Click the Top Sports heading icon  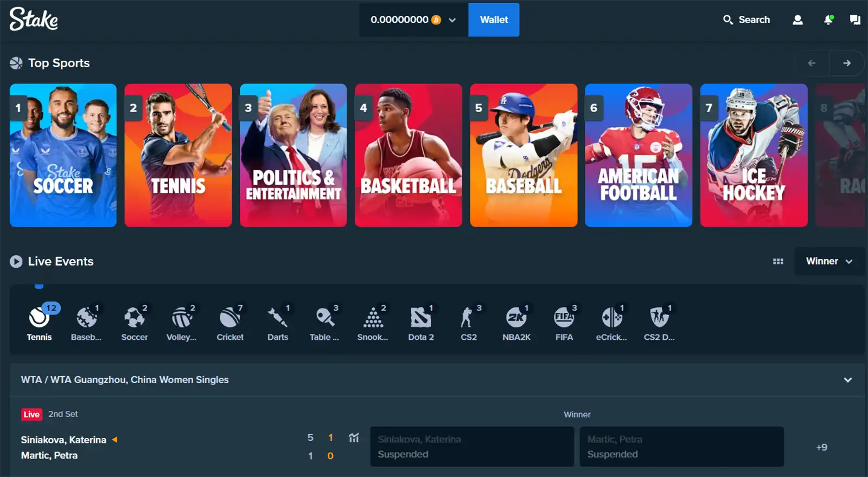[16, 63]
